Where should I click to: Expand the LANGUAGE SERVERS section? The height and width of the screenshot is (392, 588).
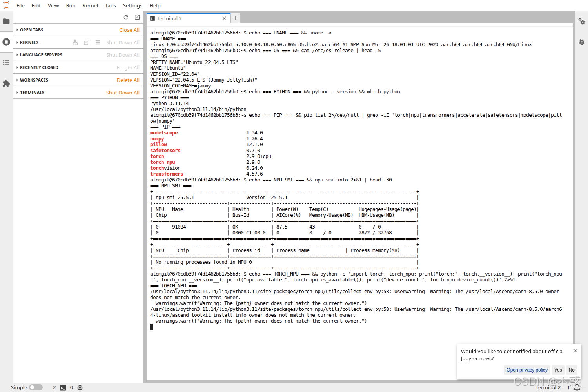tap(41, 55)
